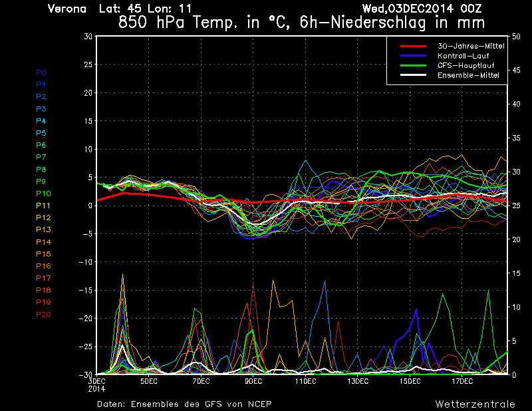This screenshot has height=411, width=532.
Task: Click the P17 ensemble member label
Action: pos(43,278)
